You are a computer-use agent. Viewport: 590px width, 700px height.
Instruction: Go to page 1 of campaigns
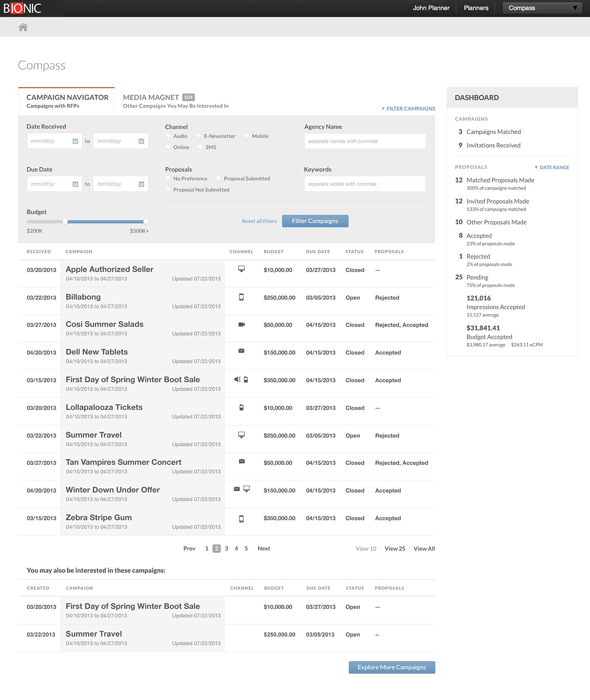[207, 549]
